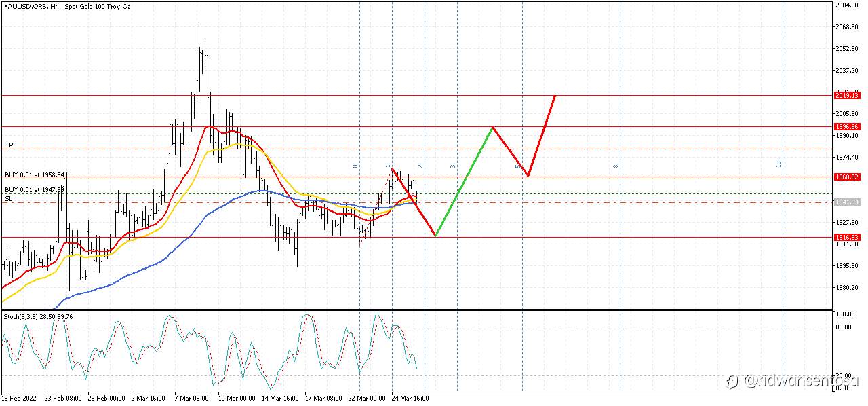Click the 2068.60 price axis value
868x406 pixels.
click(x=847, y=27)
